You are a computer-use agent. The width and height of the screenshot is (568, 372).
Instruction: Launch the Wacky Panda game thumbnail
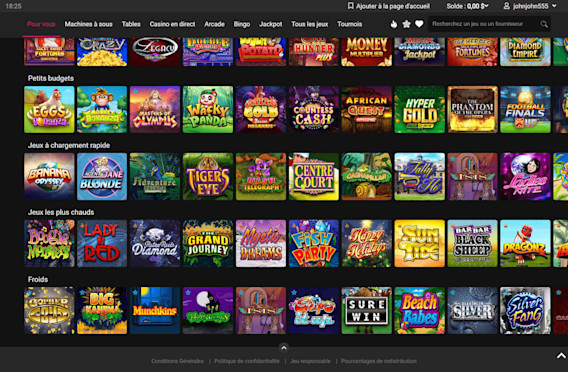[x=208, y=109]
